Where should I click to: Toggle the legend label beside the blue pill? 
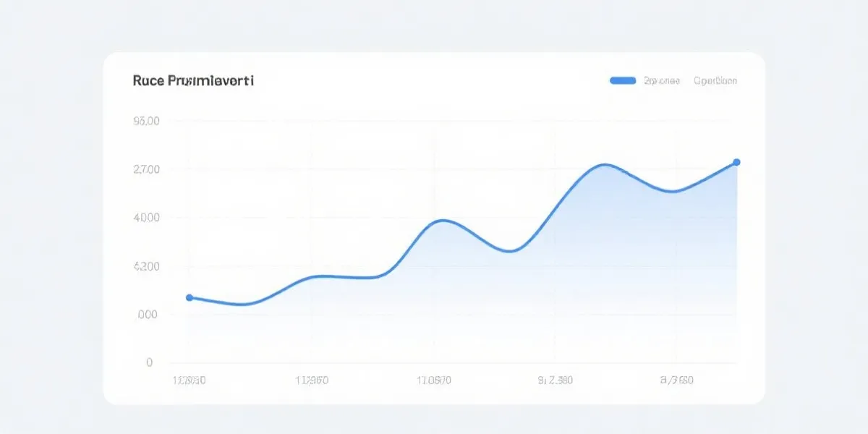click(x=661, y=81)
